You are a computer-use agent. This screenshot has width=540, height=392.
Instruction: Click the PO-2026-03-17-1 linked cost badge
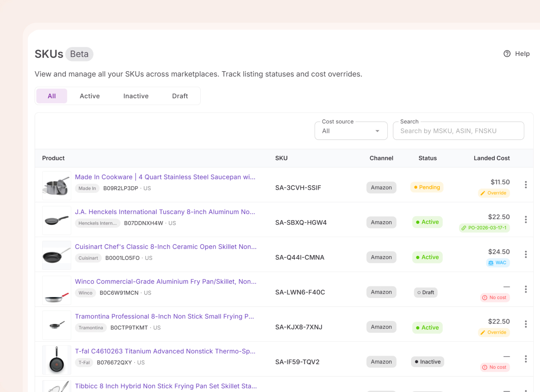484,228
